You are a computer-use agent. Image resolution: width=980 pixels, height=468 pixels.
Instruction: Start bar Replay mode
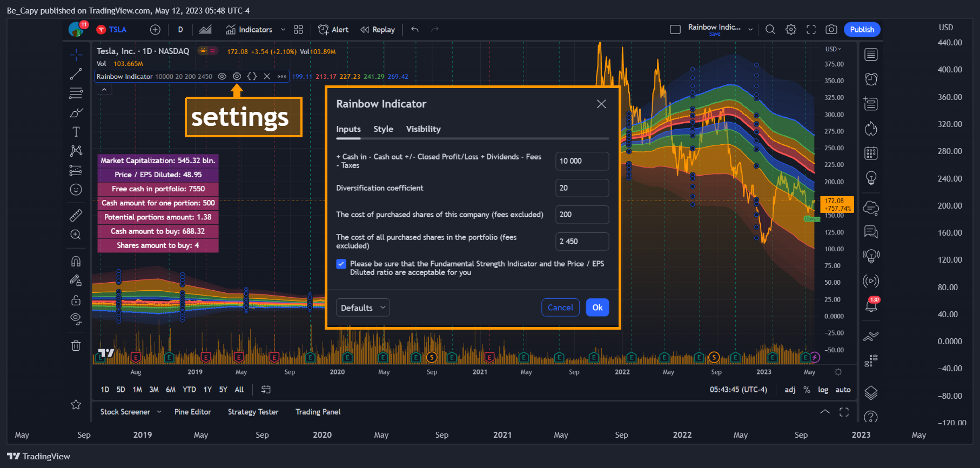click(378, 30)
